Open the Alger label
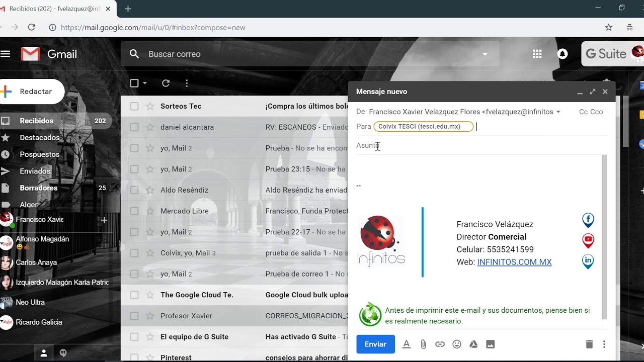This screenshot has width=644, height=362. pos(29,205)
